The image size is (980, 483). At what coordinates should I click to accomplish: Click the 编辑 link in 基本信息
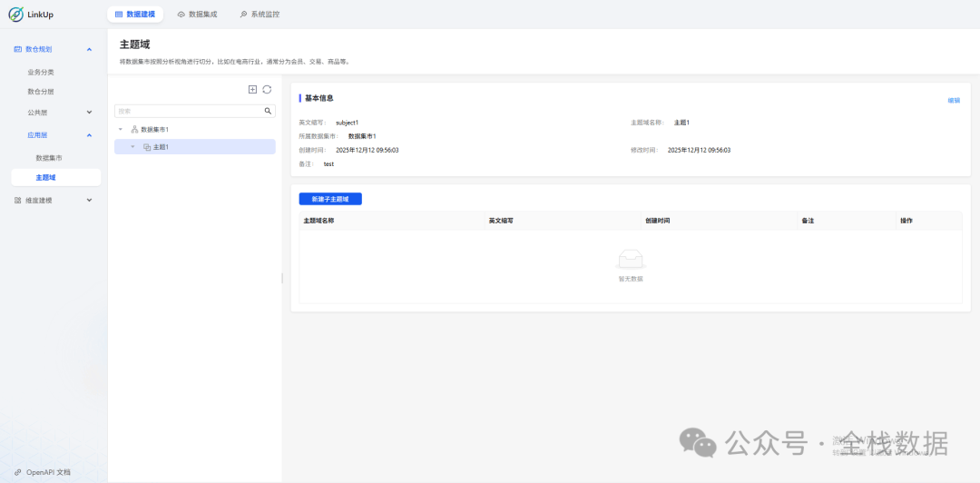(954, 101)
